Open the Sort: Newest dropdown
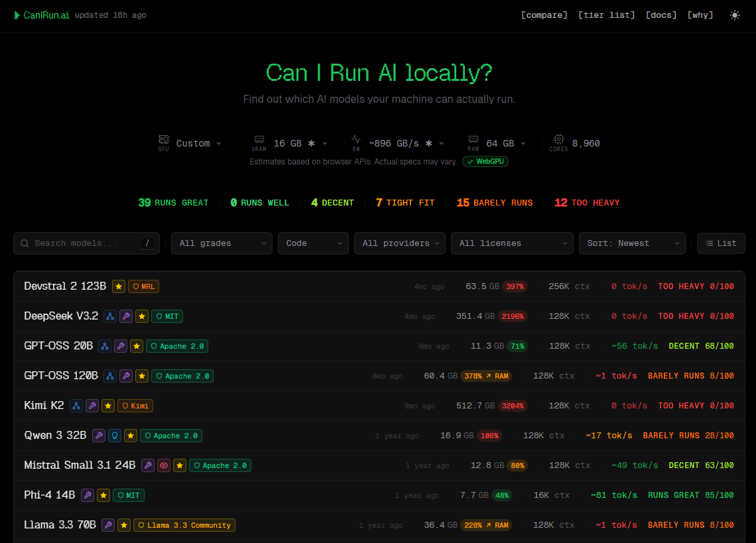The image size is (756, 543). coord(632,243)
